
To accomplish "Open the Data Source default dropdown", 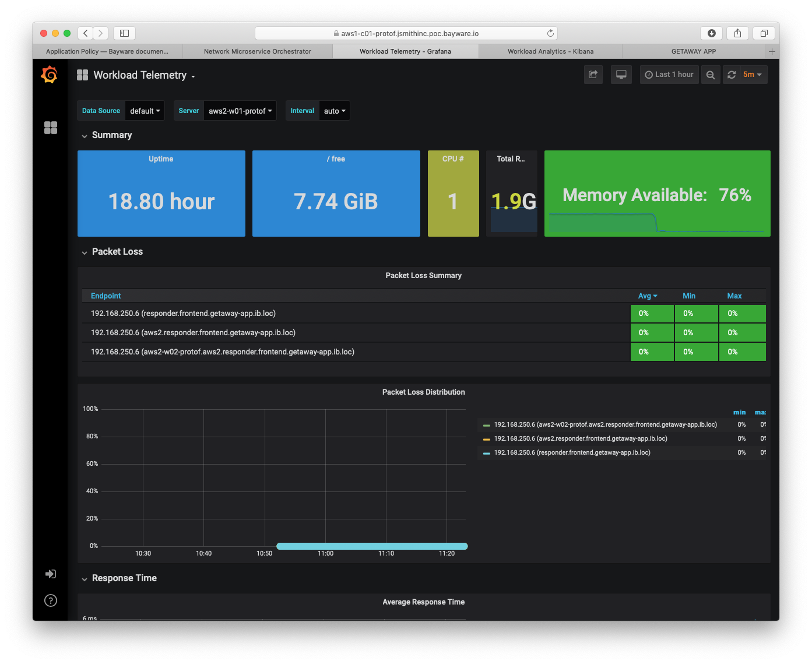I will pos(145,111).
